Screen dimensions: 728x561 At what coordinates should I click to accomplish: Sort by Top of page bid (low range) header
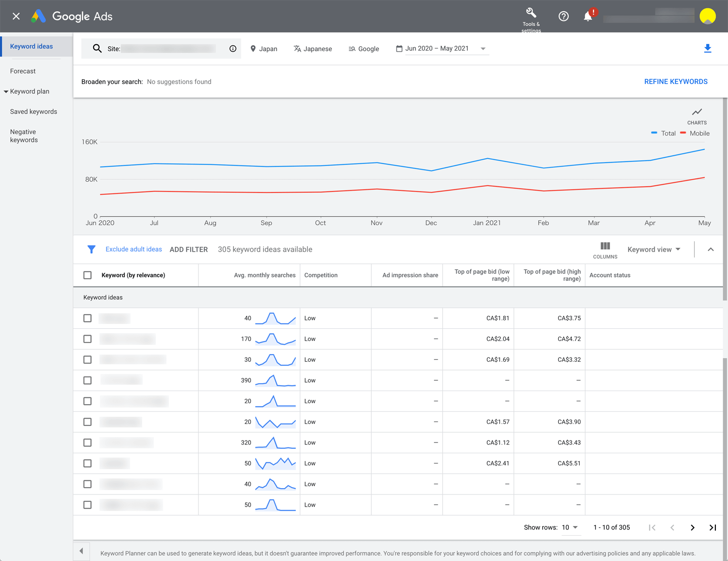(x=482, y=275)
